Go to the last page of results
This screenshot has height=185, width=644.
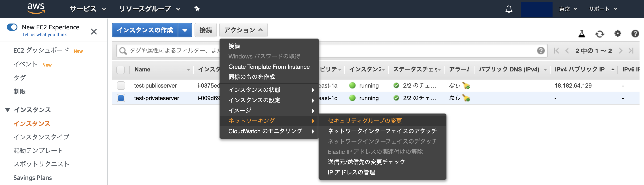coord(631,51)
